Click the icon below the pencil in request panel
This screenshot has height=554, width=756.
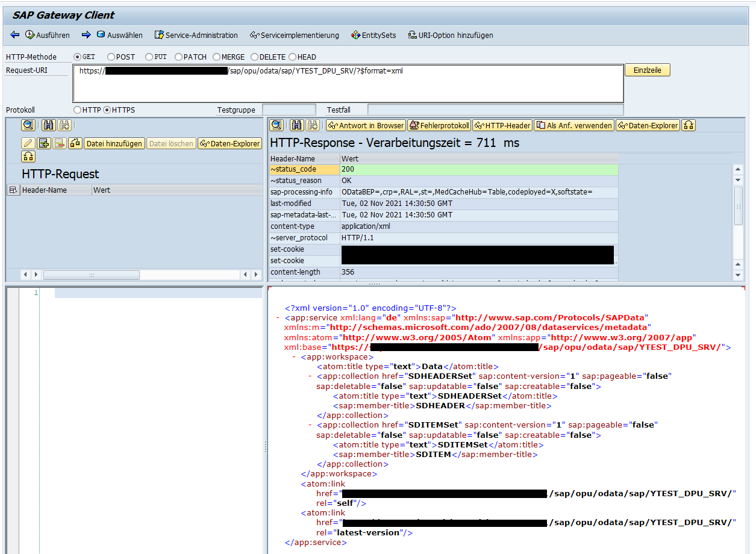coord(28,157)
